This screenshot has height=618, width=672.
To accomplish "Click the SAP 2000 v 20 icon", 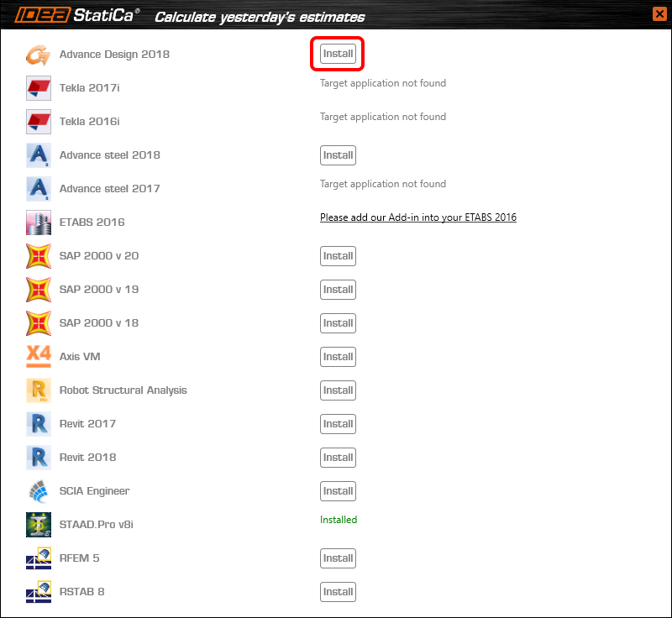I will click(x=38, y=256).
